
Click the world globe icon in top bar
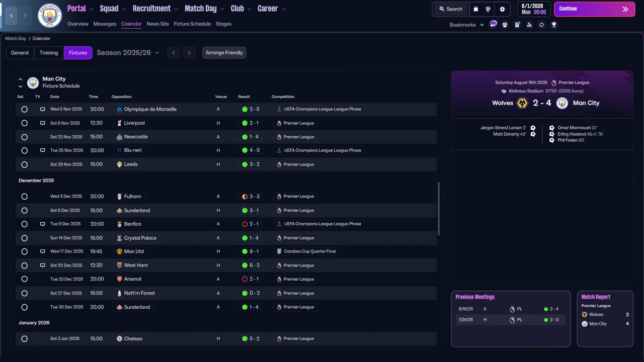click(x=488, y=9)
